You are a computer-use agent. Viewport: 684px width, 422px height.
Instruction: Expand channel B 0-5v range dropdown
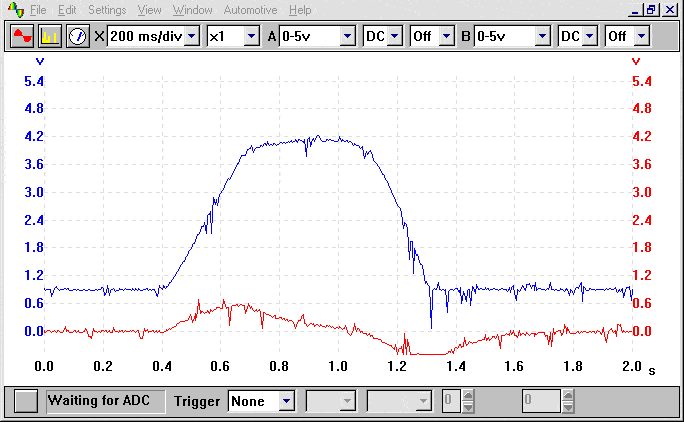pyautogui.click(x=542, y=36)
